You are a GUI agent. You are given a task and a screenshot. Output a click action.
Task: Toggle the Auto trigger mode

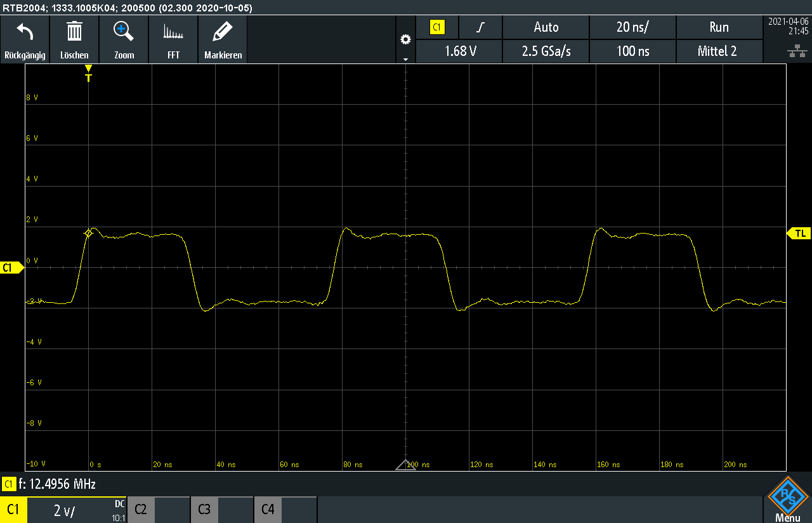pyautogui.click(x=546, y=27)
